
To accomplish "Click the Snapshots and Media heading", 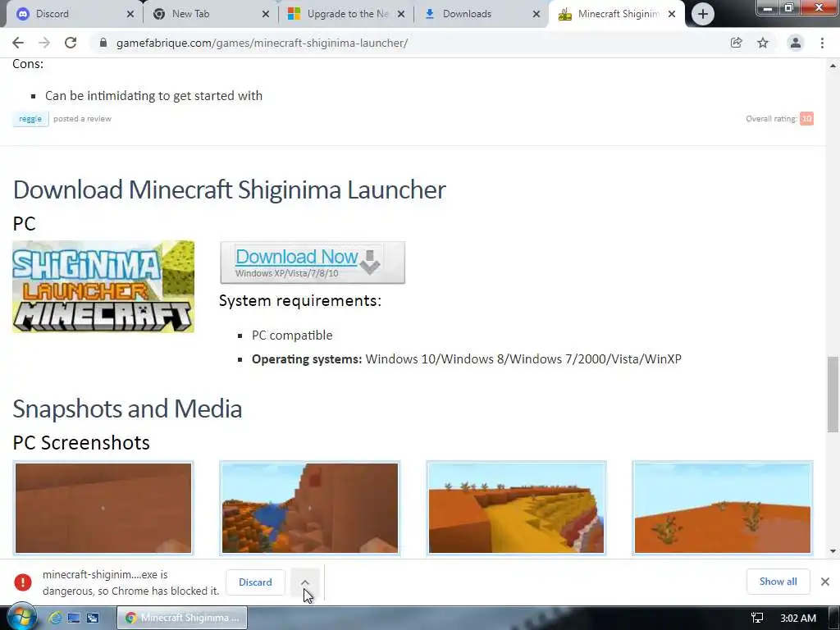I will tap(127, 409).
